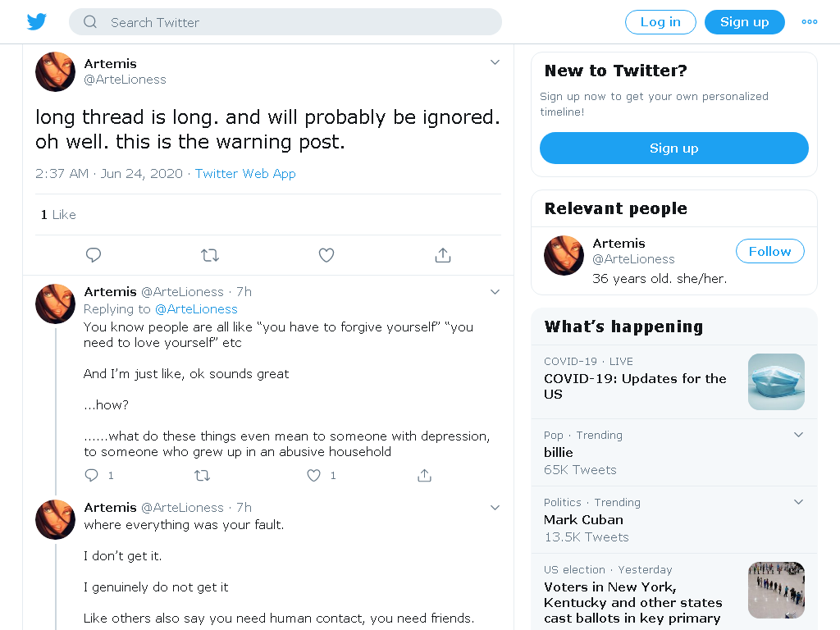Open the three-dot more menu in header
The width and height of the screenshot is (840, 630).
point(809,22)
